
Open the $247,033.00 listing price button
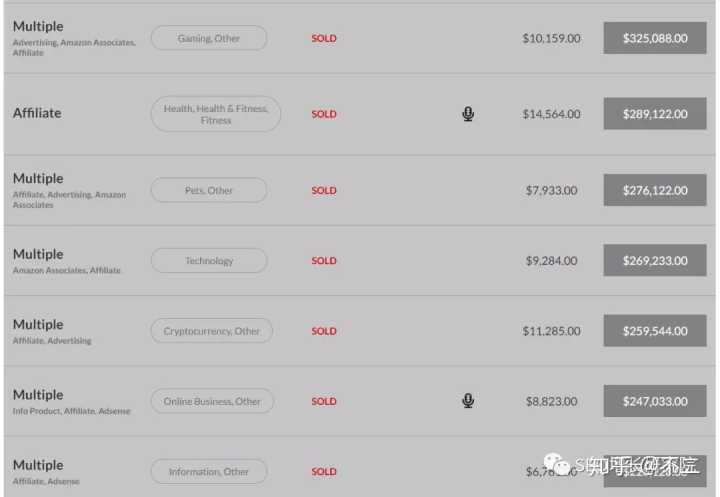(655, 401)
